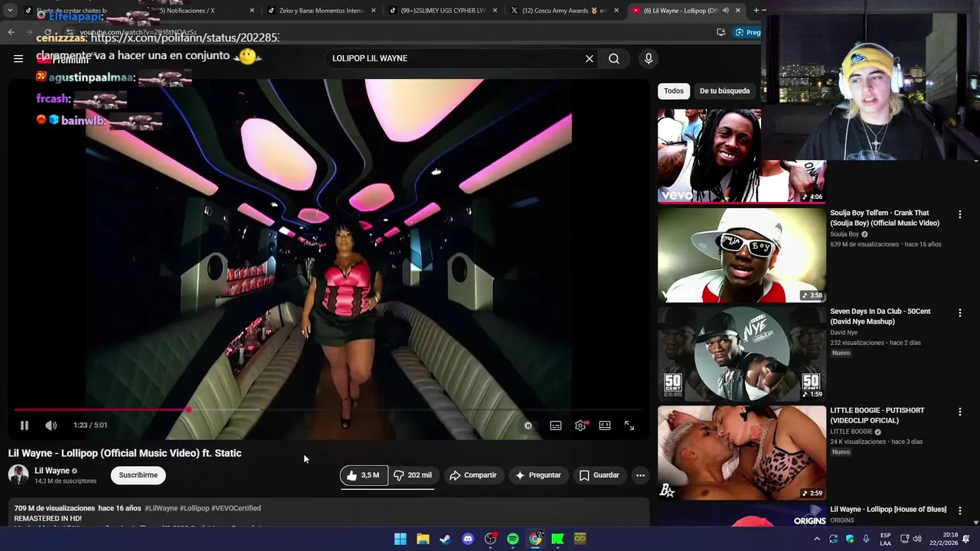The image size is (980, 551).
Task: Switch to Zeko y Bana TikTok tab
Action: click(321, 11)
